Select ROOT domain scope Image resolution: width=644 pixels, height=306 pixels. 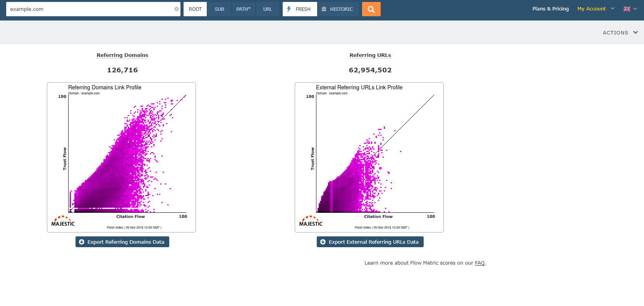click(195, 9)
